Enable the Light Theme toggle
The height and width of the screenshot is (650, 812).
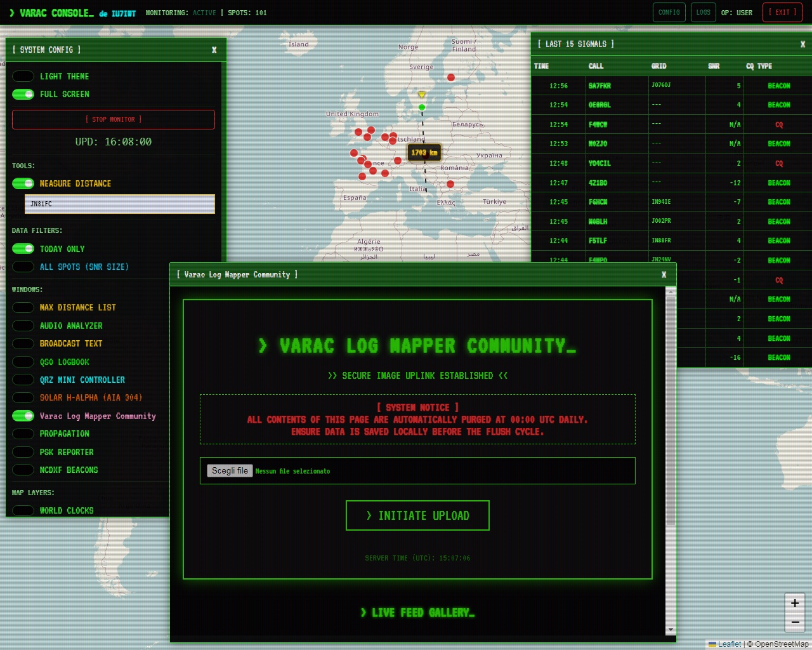(23, 76)
